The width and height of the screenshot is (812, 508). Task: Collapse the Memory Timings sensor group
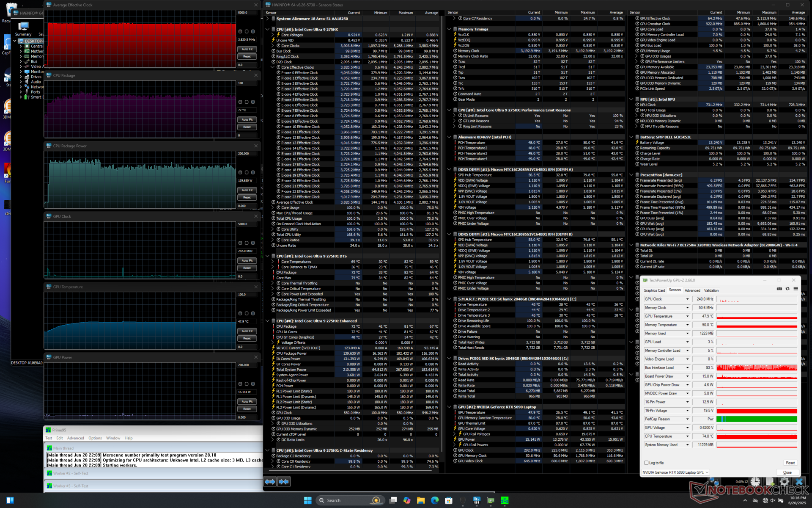click(449, 29)
